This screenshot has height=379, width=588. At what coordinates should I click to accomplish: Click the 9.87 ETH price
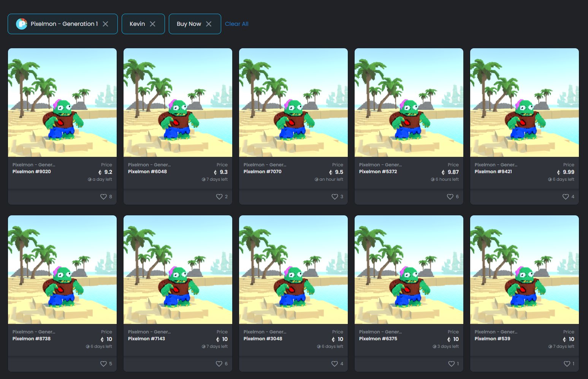450,172
